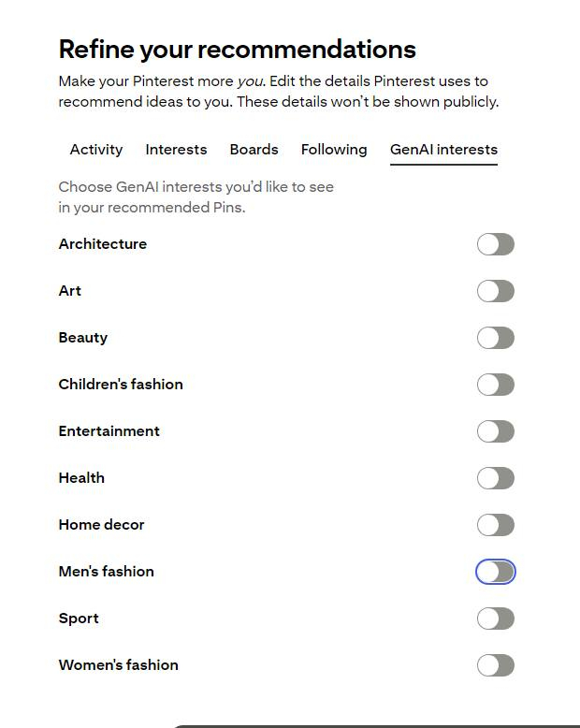The height and width of the screenshot is (728, 580).
Task: Click the 'Entertainment' text label
Action: point(109,431)
